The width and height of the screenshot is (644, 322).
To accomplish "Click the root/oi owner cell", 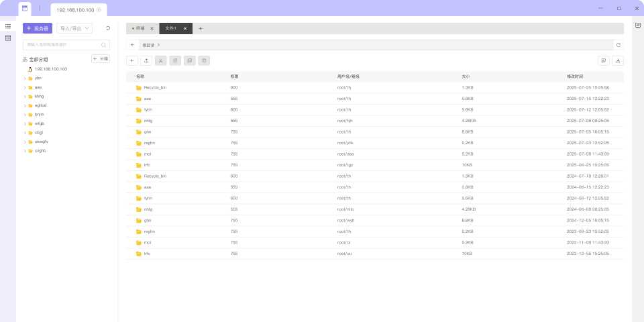I will click(343, 243).
